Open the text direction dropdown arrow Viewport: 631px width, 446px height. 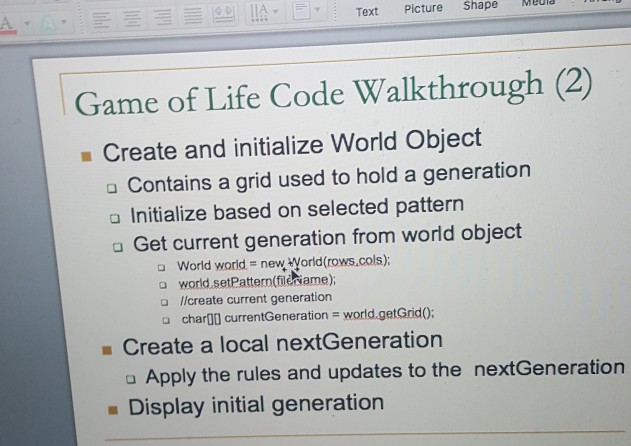[276, 11]
